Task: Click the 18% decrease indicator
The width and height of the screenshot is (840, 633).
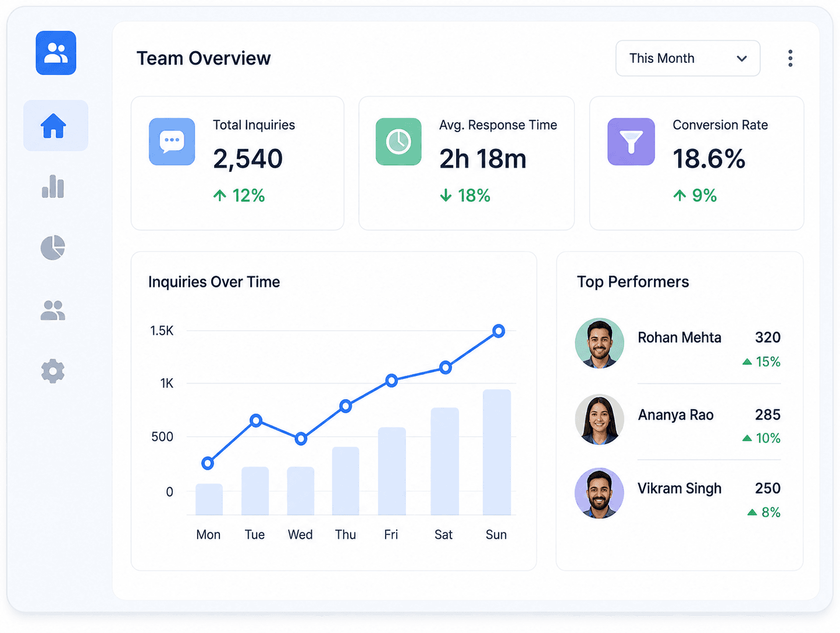Action: coord(465,196)
